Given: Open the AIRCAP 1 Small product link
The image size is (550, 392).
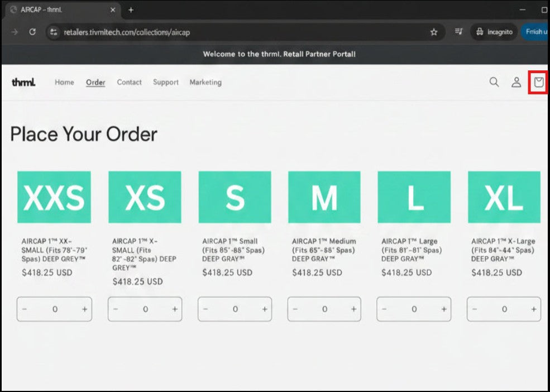Looking at the screenshot, I should (233, 250).
